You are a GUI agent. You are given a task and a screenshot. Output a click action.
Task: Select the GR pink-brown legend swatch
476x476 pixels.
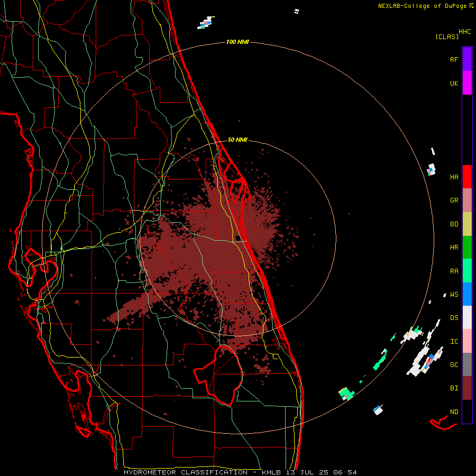click(467, 200)
